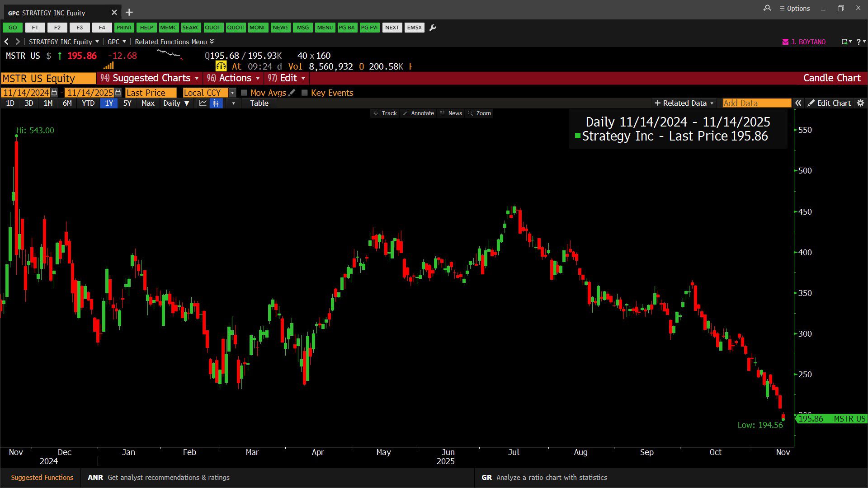Screen dimensions: 868x488
Task: Click the wrench settings icon in toolbar
Action: tap(433, 28)
